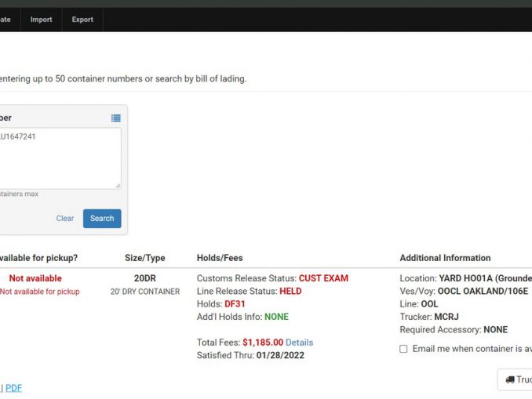Click the $1,185.00 total fees amount
This screenshot has height=399, width=532.
click(262, 343)
